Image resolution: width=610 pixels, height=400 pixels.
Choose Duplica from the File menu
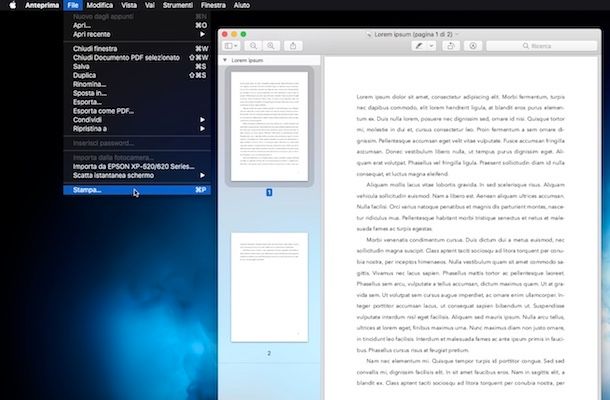137,75
